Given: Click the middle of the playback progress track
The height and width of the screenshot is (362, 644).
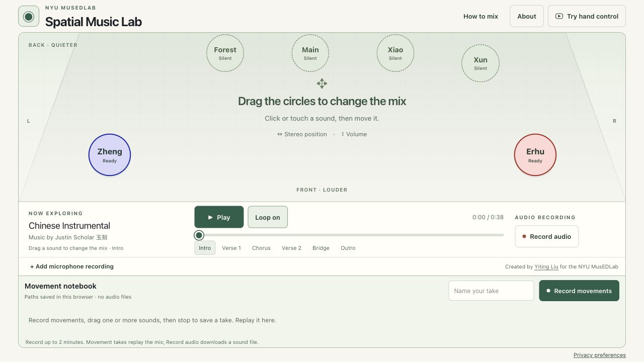Looking at the screenshot, I should pos(349,235).
